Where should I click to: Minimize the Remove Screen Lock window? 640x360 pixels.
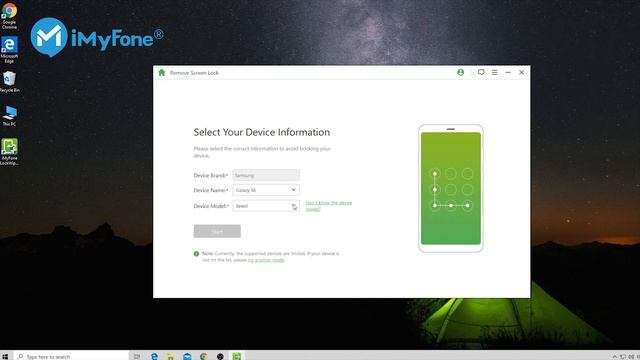[x=508, y=72]
